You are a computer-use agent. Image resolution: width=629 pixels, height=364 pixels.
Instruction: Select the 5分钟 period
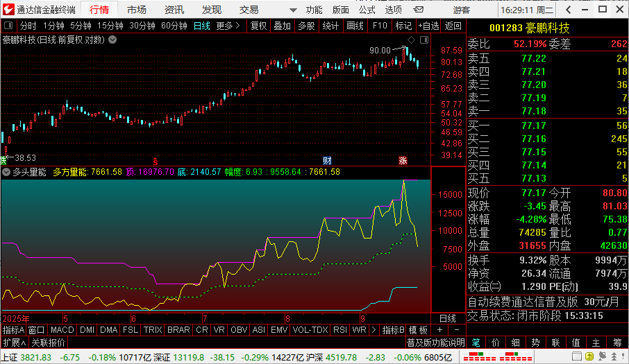tap(81, 26)
